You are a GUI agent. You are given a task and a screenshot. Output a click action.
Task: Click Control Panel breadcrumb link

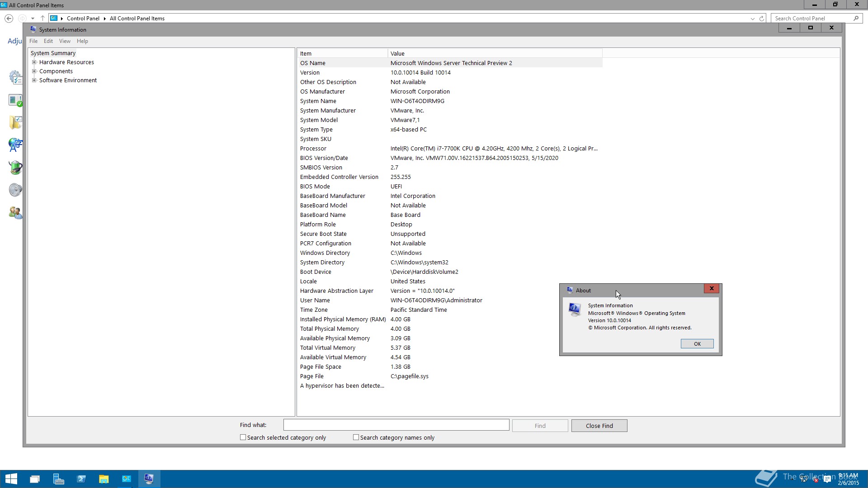point(83,19)
